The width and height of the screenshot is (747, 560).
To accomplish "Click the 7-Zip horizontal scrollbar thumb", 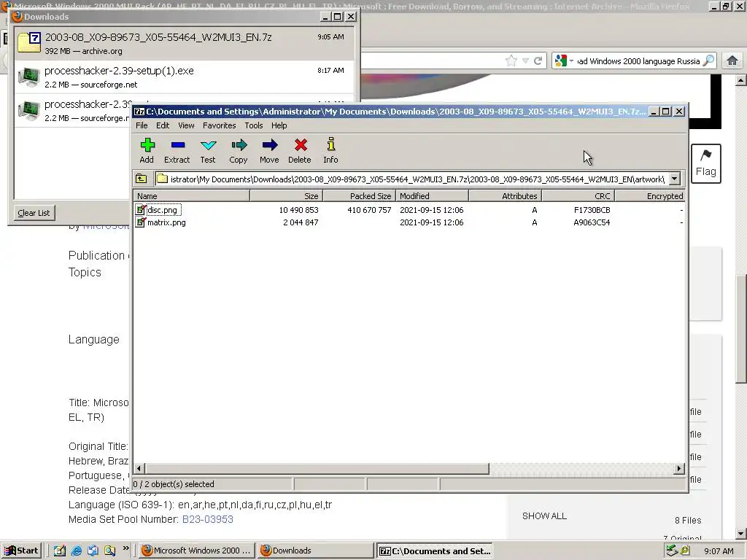I will tap(317, 469).
